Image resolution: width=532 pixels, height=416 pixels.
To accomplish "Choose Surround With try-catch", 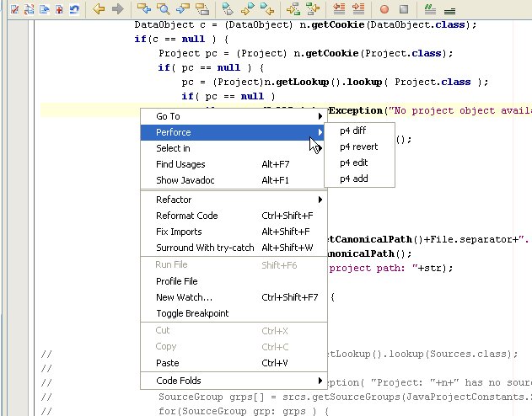I will coord(234,248).
